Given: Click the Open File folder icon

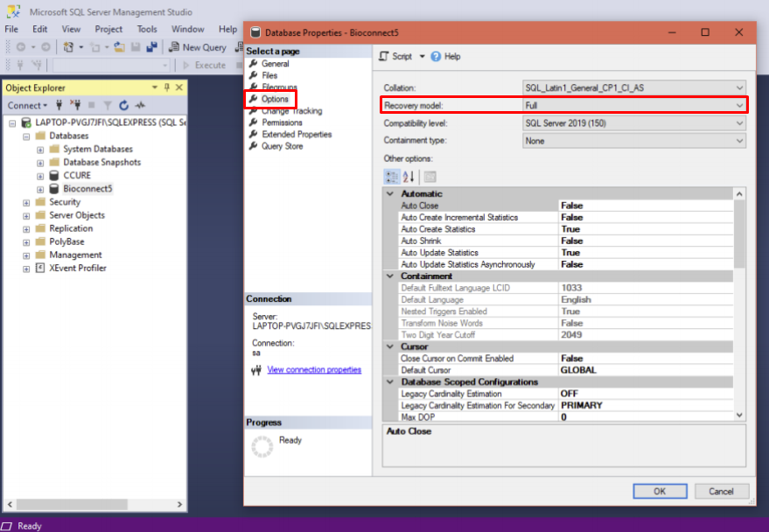Looking at the screenshot, I should (x=119, y=47).
